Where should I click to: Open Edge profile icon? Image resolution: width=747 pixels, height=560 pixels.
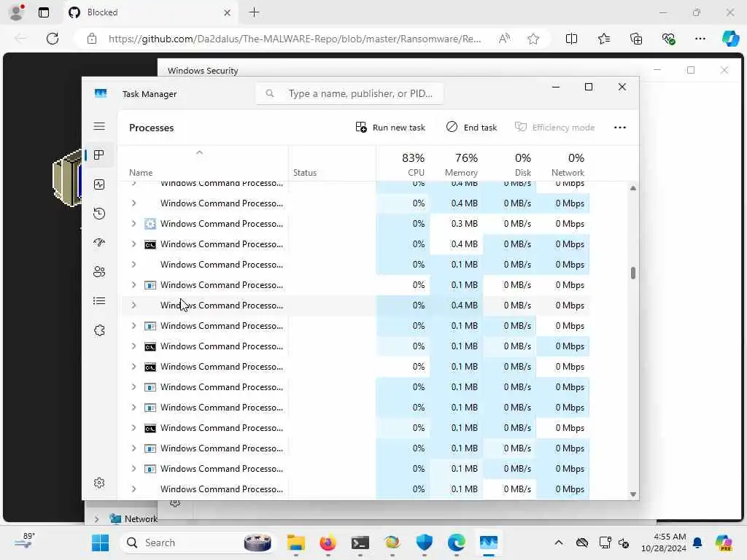[x=17, y=12]
